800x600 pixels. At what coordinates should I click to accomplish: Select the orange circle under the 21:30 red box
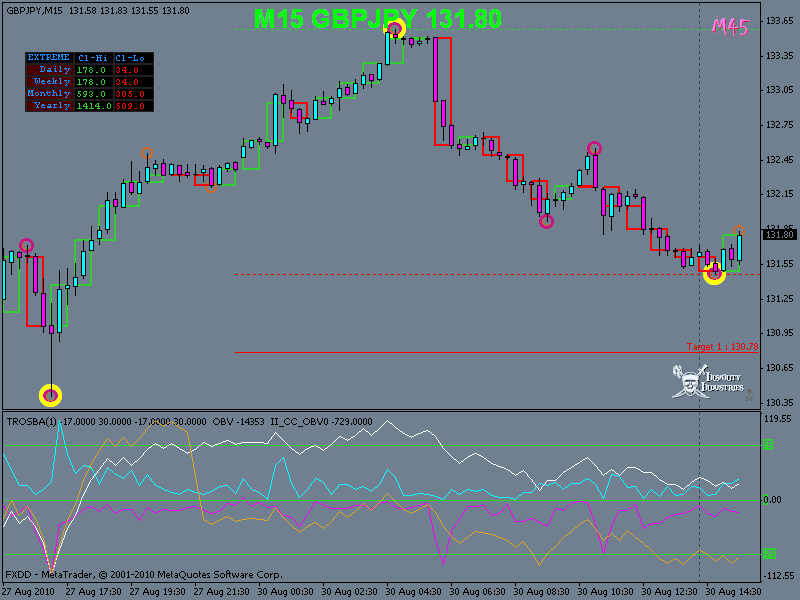point(211,187)
